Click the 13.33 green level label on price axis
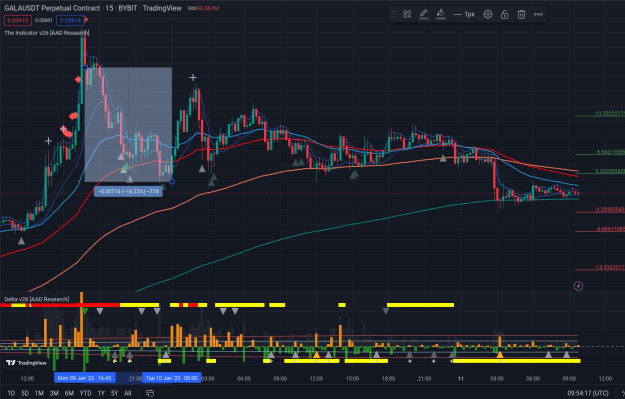This screenshot has width=625, height=399. point(609,114)
